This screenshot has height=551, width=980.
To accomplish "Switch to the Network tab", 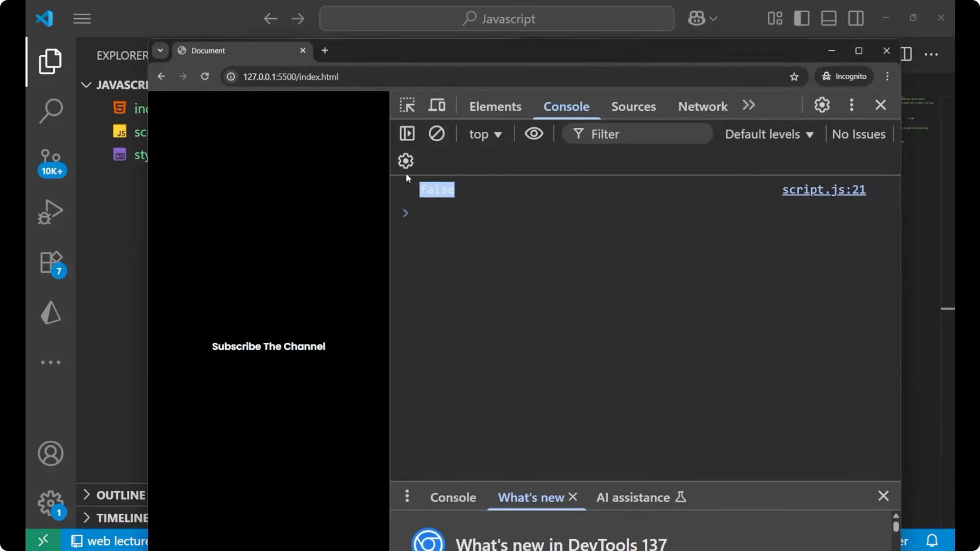I will (702, 106).
